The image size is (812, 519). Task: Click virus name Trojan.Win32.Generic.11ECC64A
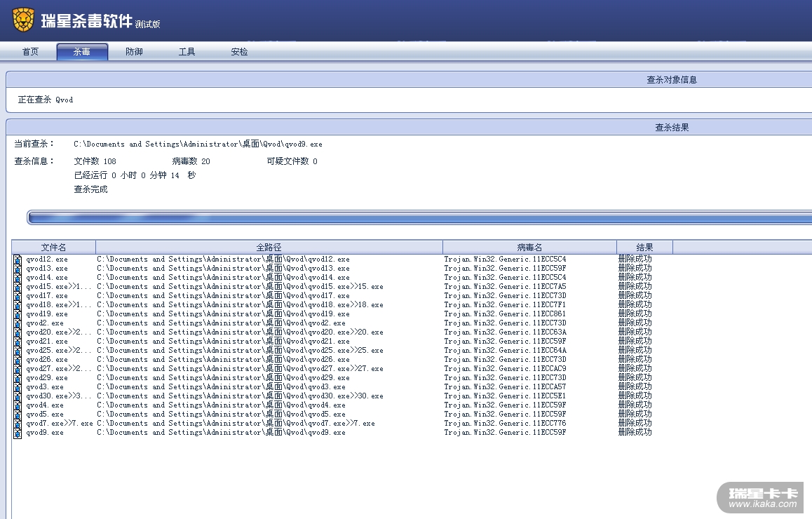505,351
